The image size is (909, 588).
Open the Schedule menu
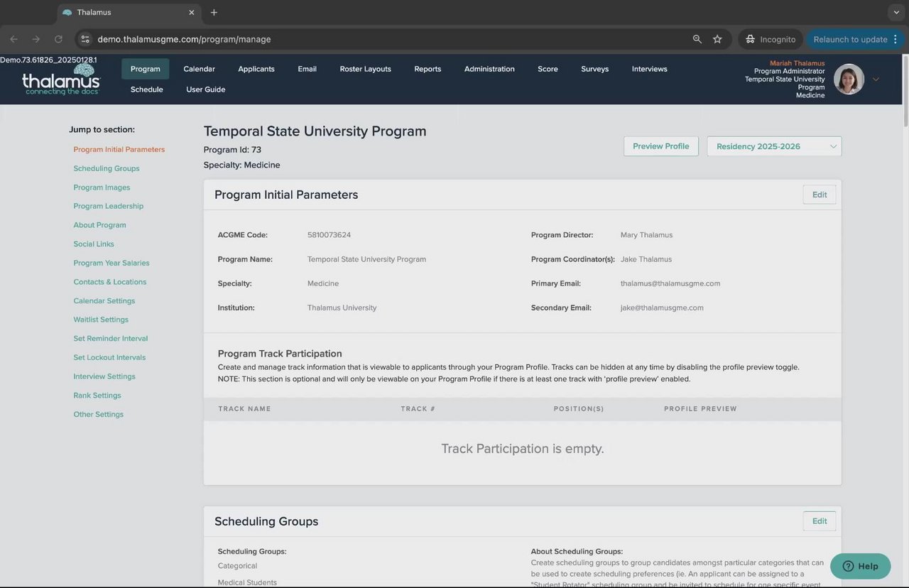point(146,89)
